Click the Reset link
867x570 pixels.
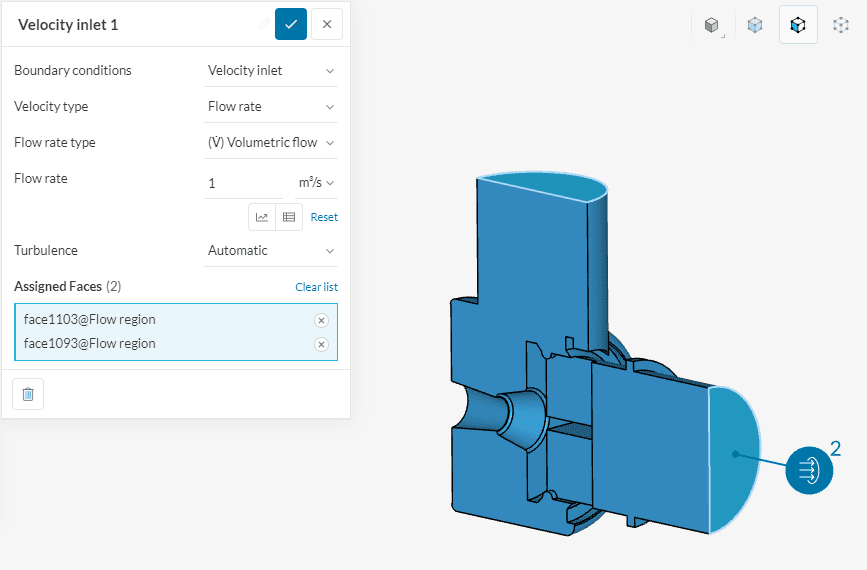tap(324, 217)
